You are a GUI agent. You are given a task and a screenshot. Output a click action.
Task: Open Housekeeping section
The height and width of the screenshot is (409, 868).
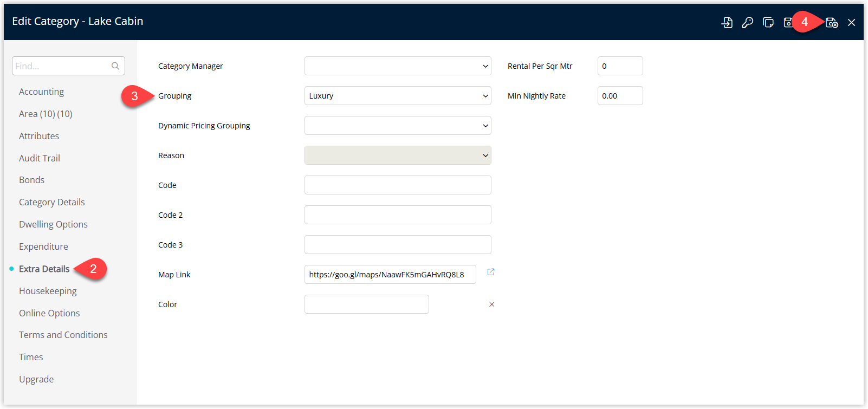coord(48,291)
